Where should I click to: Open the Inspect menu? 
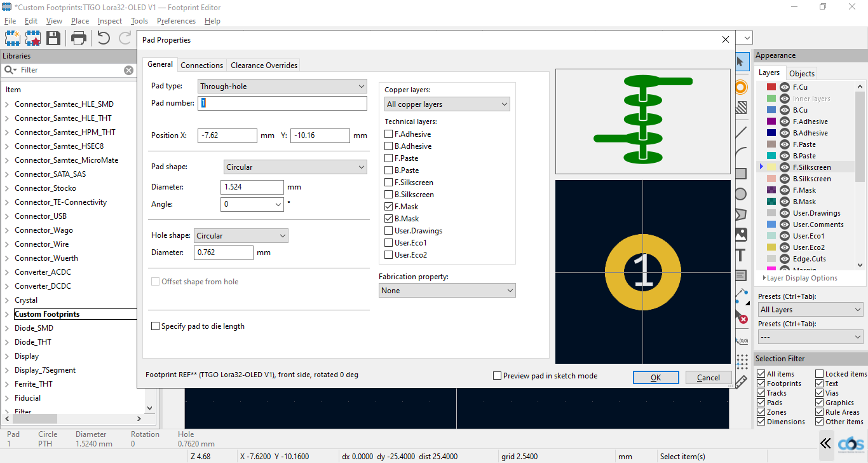pos(110,21)
